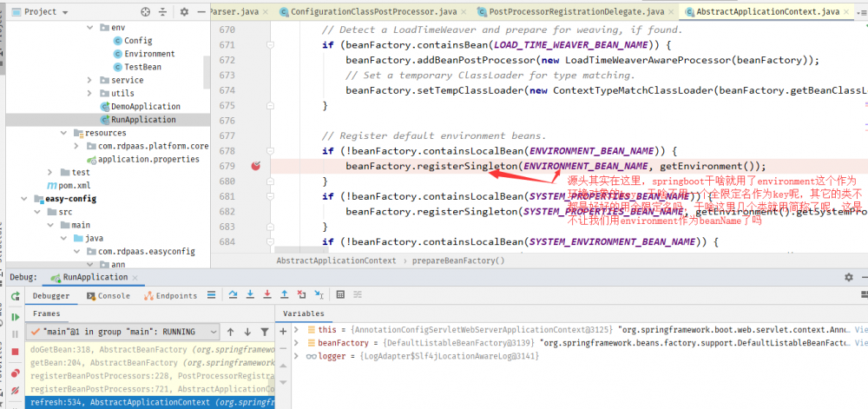This screenshot has width=868, height=409.
Task: Expand the com.rdpaas.platform.core package
Action: coord(76,146)
